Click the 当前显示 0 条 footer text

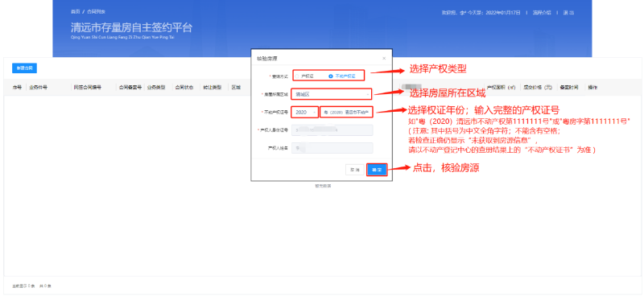[x=23, y=286]
